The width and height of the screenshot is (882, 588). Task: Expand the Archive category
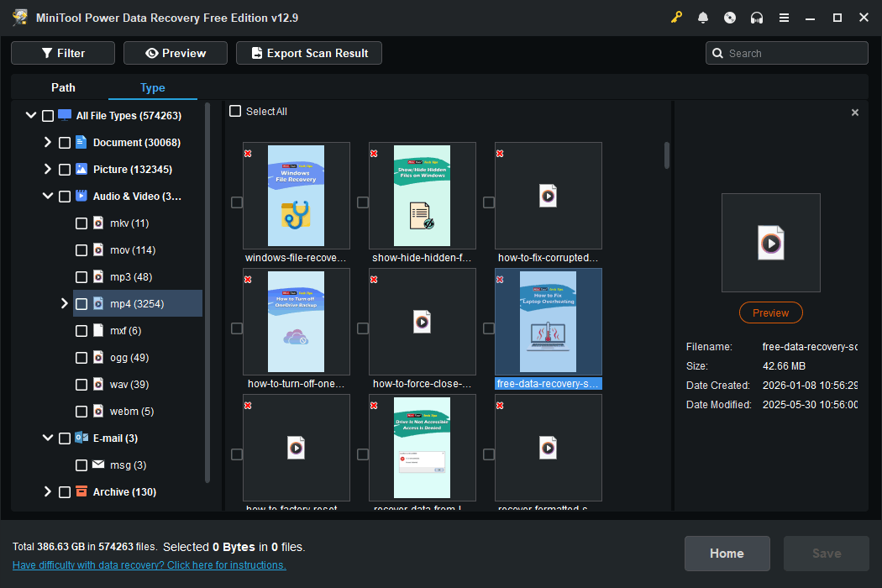tap(48, 491)
